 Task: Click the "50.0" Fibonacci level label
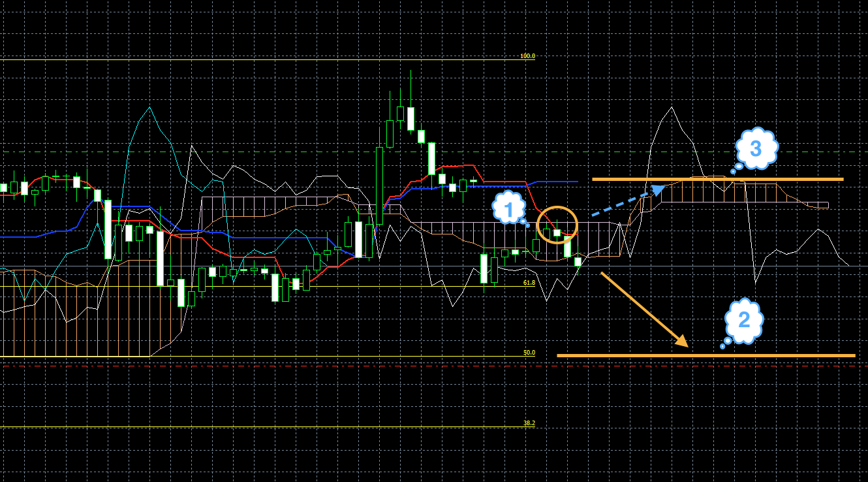pyautogui.click(x=529, y=353)
